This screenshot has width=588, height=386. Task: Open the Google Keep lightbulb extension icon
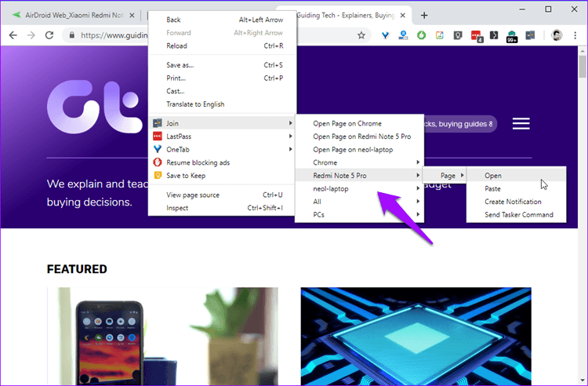pos(458,35)
